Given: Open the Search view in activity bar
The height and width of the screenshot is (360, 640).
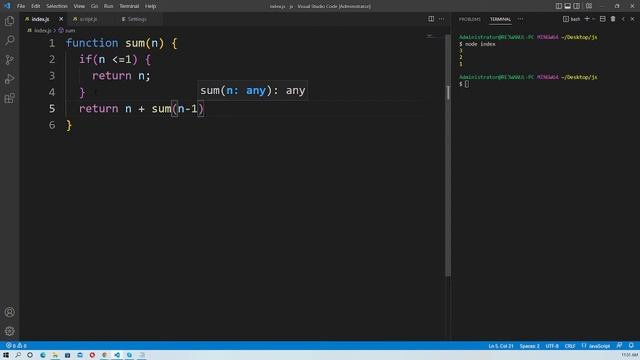Looking at the screenshot, I should (x=9, y=40).
